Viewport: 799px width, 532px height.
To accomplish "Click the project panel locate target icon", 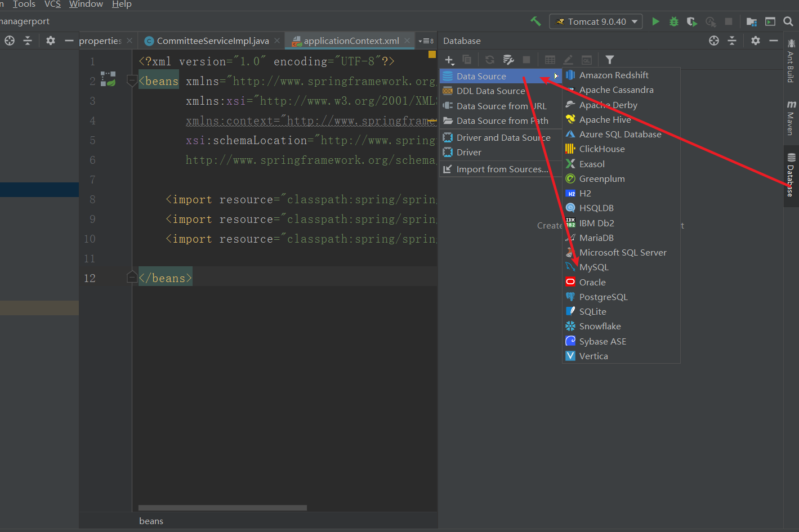I will (x=10, y=41).
